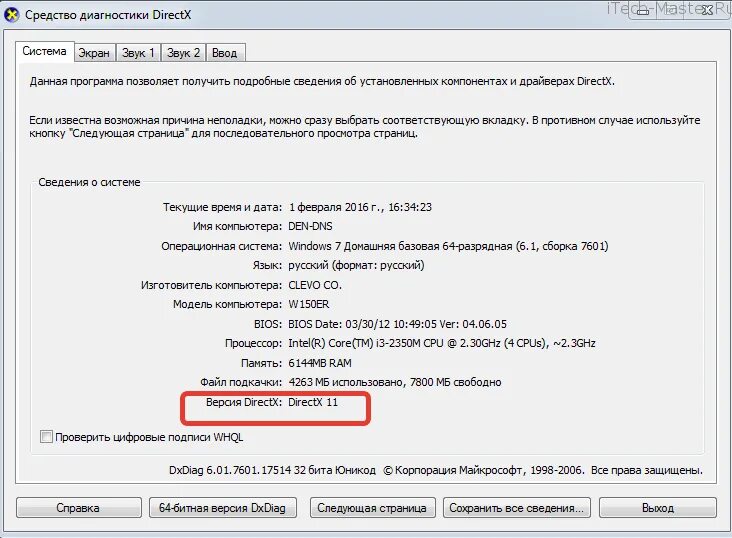The image size is (732, 538).
Task: Select DirectX 11 version value
Action: 313,402
